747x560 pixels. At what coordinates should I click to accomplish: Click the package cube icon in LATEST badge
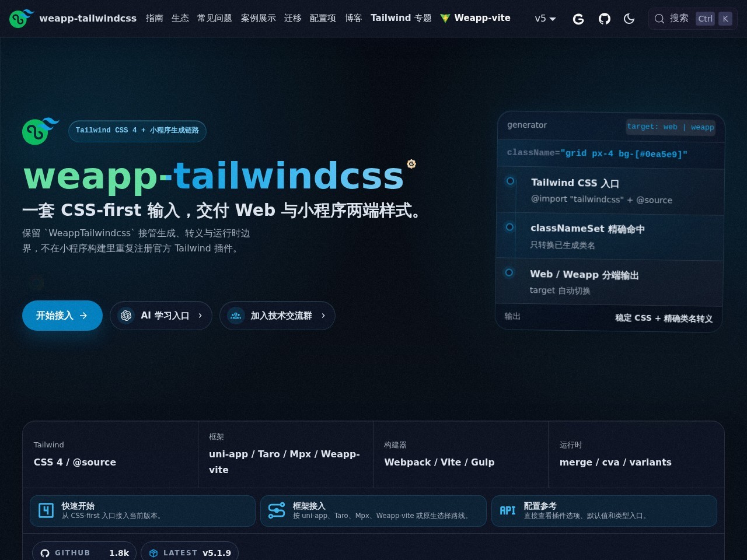(153, 553)
